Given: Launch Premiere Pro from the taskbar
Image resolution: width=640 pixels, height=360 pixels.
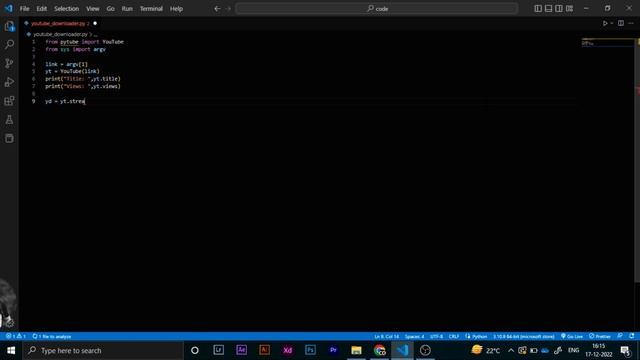Looking at the screenshot, I should coord(333,350).
